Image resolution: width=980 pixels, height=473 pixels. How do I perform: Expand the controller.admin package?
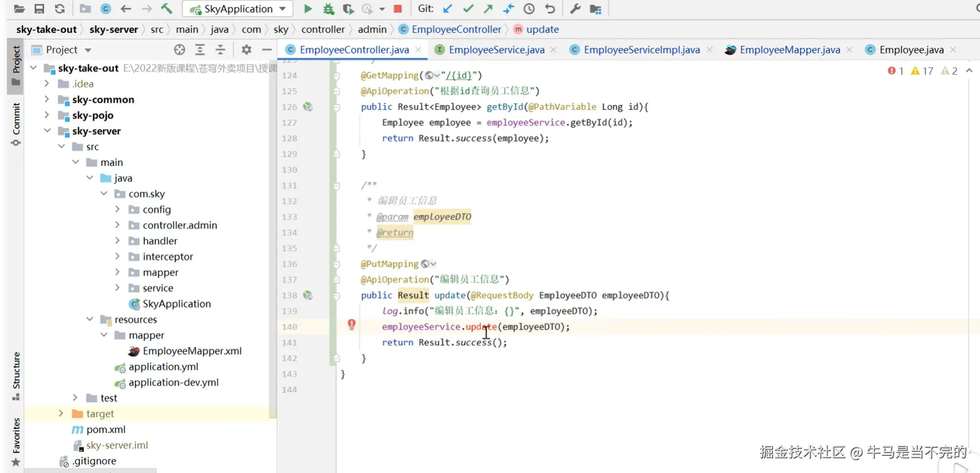coord(117,225)
